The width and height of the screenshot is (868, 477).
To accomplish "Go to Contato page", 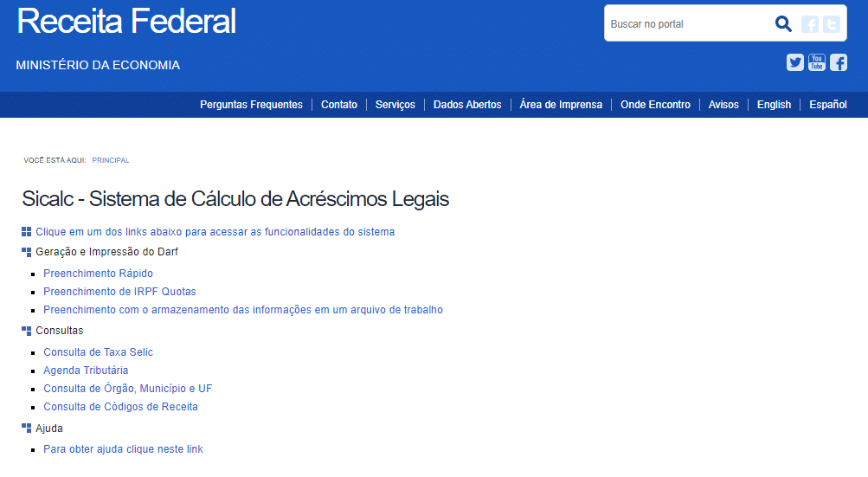I will pos(338,105).
